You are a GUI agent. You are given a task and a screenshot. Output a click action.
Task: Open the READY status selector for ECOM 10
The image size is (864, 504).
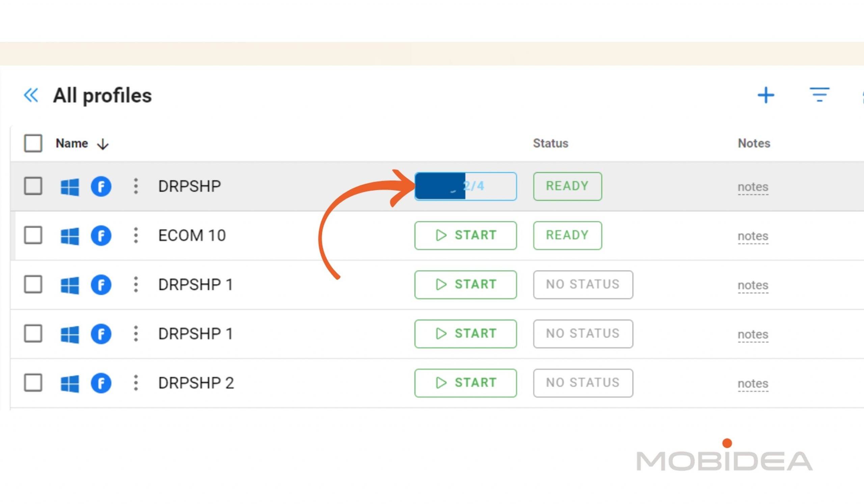tap(567, 236)
